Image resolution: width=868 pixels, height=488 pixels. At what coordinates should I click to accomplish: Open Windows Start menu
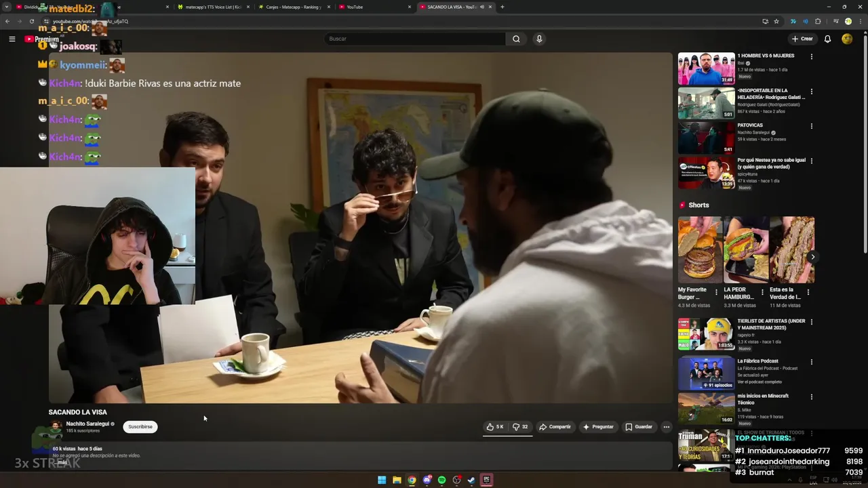point(382,480)
